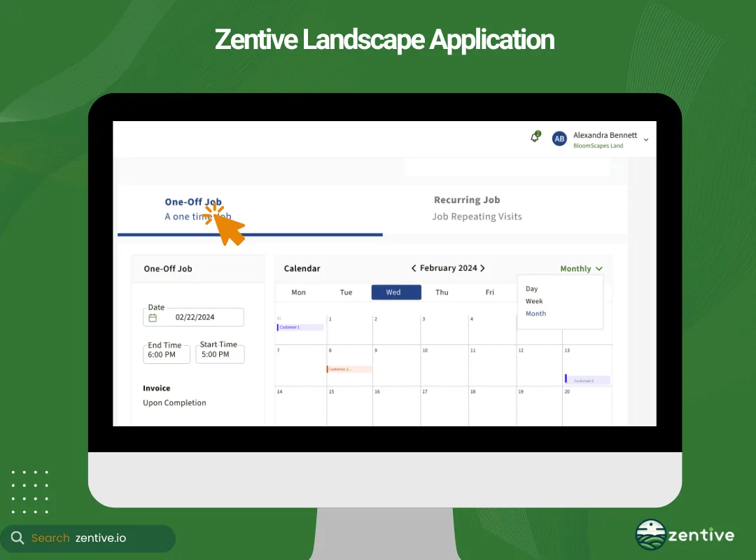This screenshot has height=560, width=756.
Task: Open the Recurring Job tab
Action: pyautogui.click(x=467, y=199)
